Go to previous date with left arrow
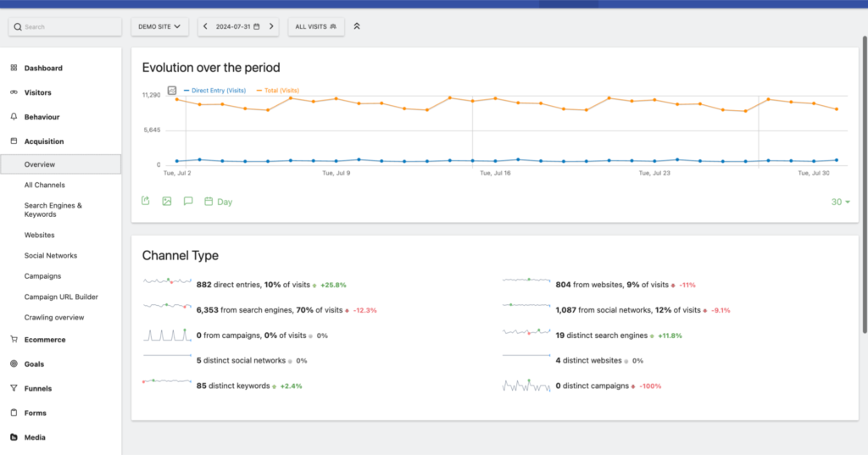868x455 pixels. click(x=206, y=27)
